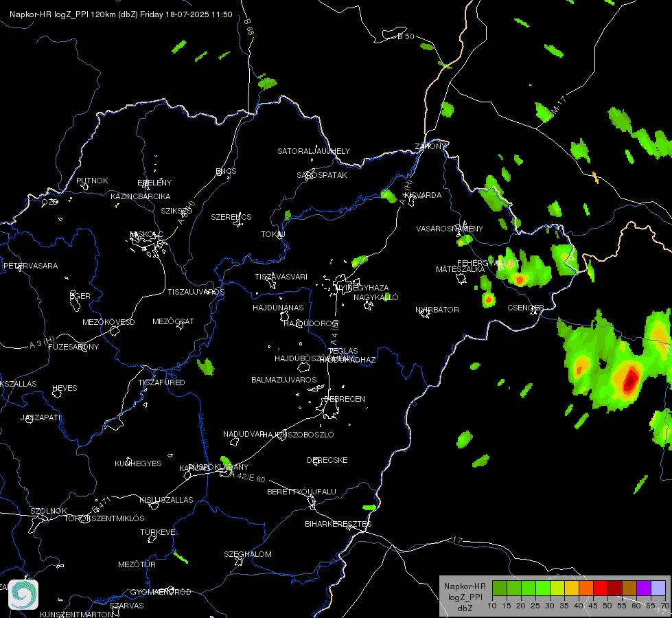672x618 pixels.
Task: Pick the lavender 65–70 dBZ legend swatch
Action: [x=658, y=588]
